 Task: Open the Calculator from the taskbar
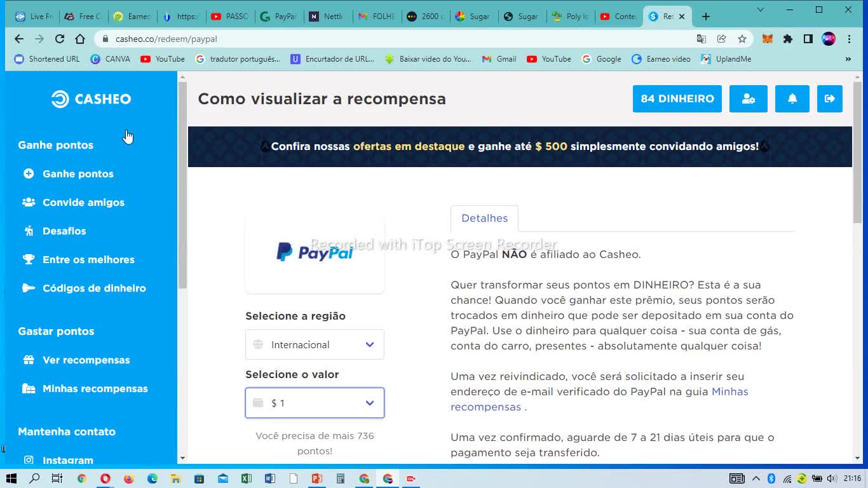pyautogui.click(x=341, y=478)
